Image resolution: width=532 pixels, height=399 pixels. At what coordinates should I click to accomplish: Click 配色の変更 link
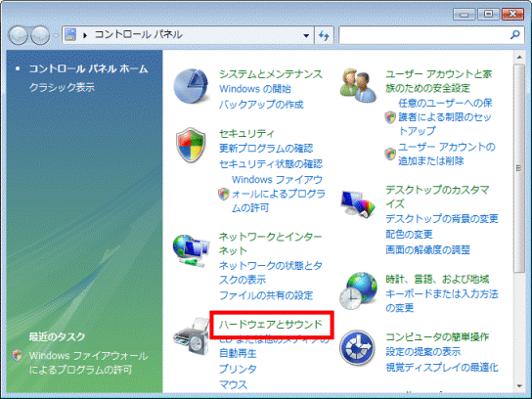[409, 234]
